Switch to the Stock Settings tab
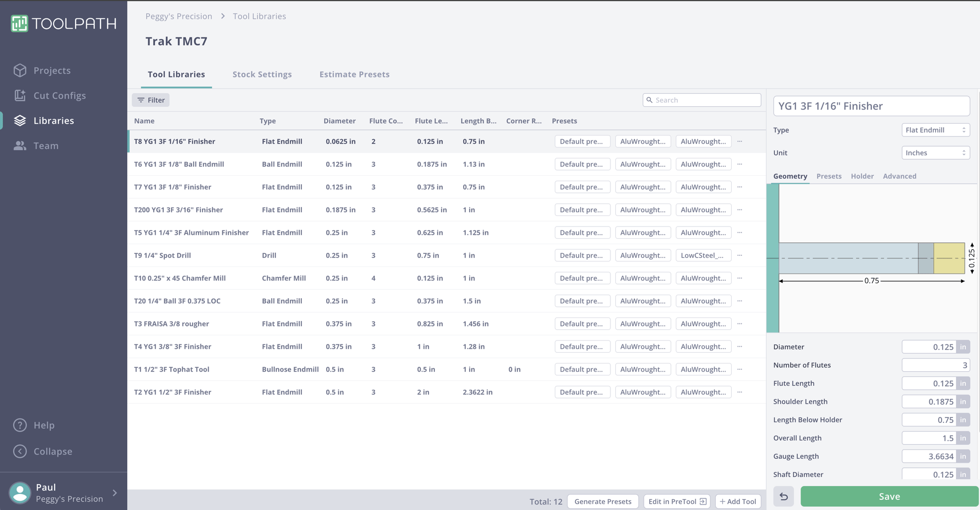The height and width of the screenshot is (510, 980). [x=262, y=75]
